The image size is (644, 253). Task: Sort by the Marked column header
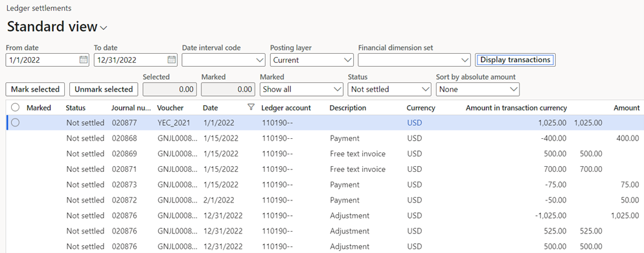39,108
